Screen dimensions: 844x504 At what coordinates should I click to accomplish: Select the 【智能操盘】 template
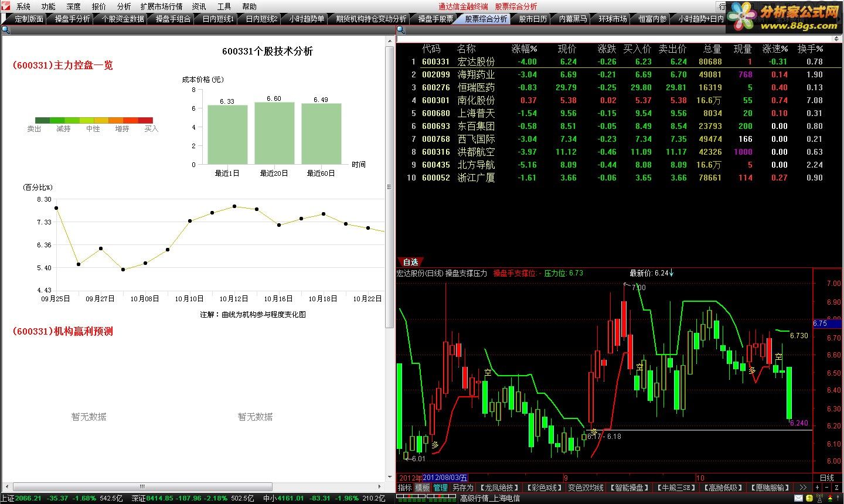click(x=630, y=488)
